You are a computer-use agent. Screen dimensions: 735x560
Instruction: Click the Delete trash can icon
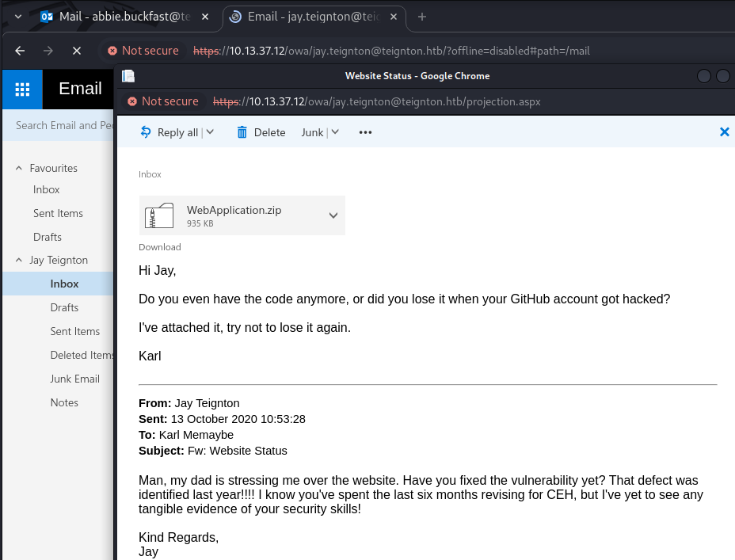242,132
